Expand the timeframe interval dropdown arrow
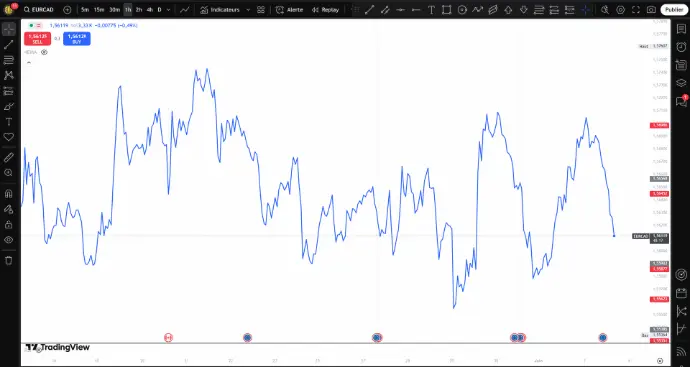This screenshot has height=367, width=690. (x=168, y=10)
